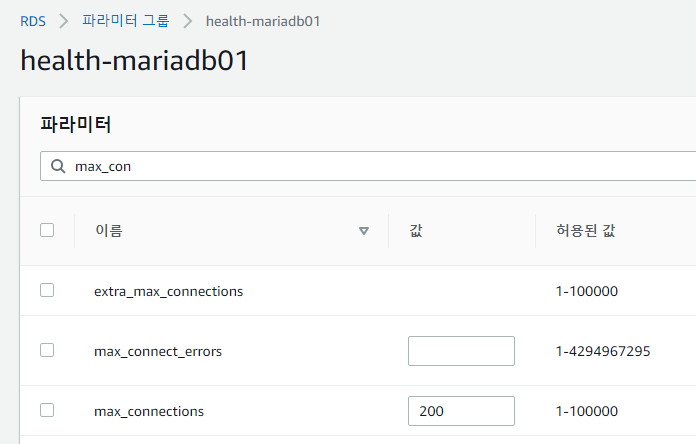Click the 값 column header
696x444 pixels.
[416, 231]
